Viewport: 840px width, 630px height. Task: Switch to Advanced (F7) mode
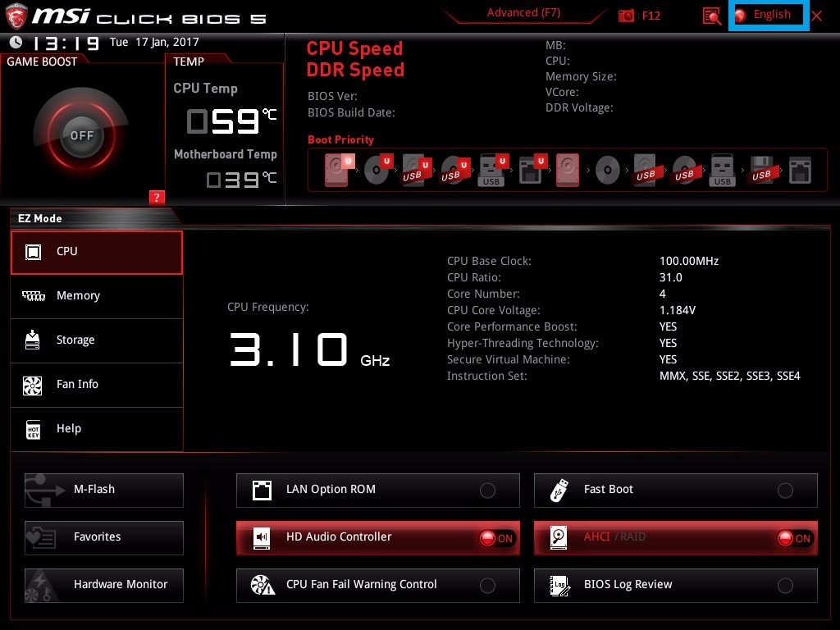[x=523, y=12]
